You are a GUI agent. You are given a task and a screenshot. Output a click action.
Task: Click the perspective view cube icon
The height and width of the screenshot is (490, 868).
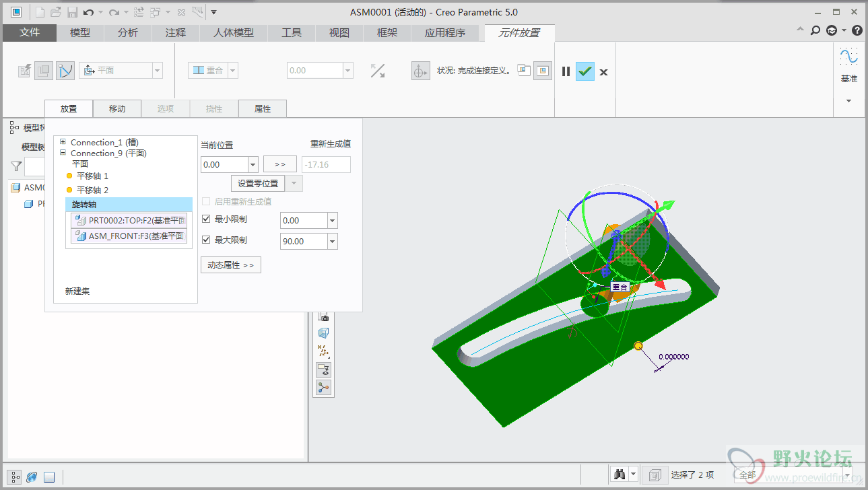[324, 333]
